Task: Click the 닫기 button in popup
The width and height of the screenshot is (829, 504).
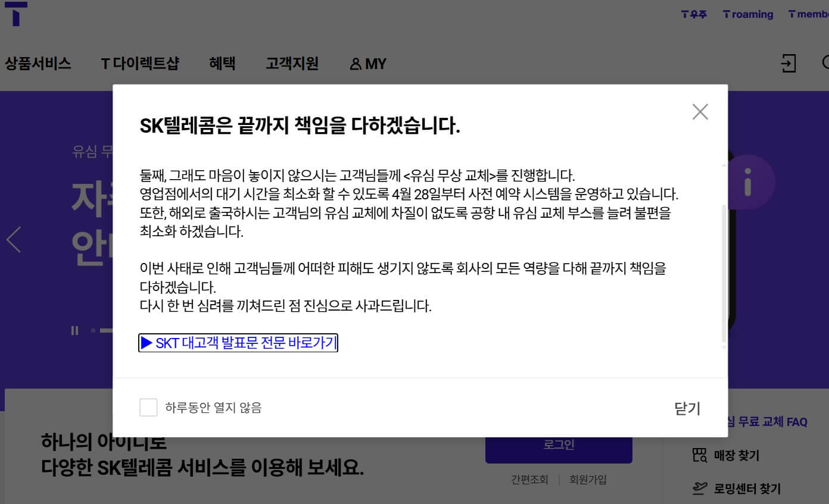Action: 687,408
